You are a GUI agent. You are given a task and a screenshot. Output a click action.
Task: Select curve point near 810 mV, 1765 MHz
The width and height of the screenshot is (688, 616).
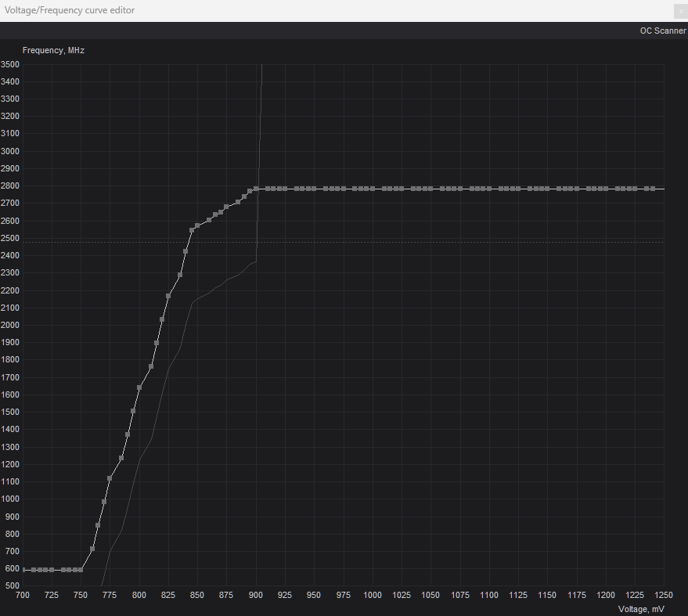coord(151,366)
